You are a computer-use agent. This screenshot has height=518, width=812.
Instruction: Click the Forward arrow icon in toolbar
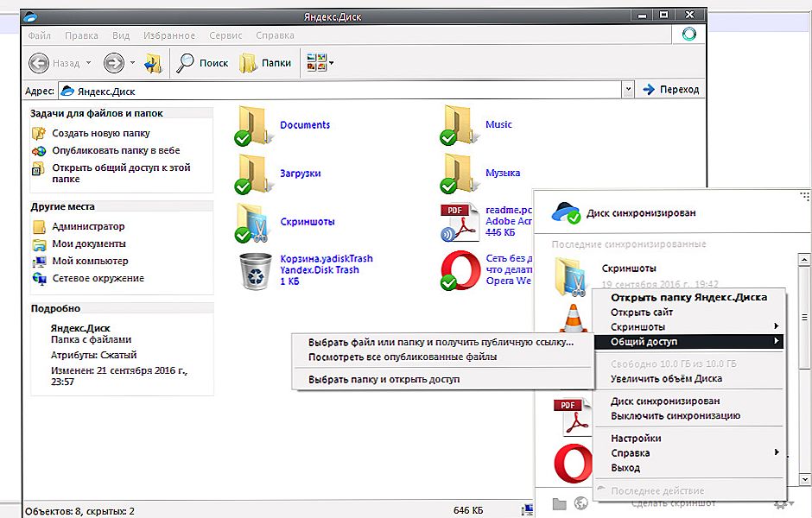coord(114,63)
